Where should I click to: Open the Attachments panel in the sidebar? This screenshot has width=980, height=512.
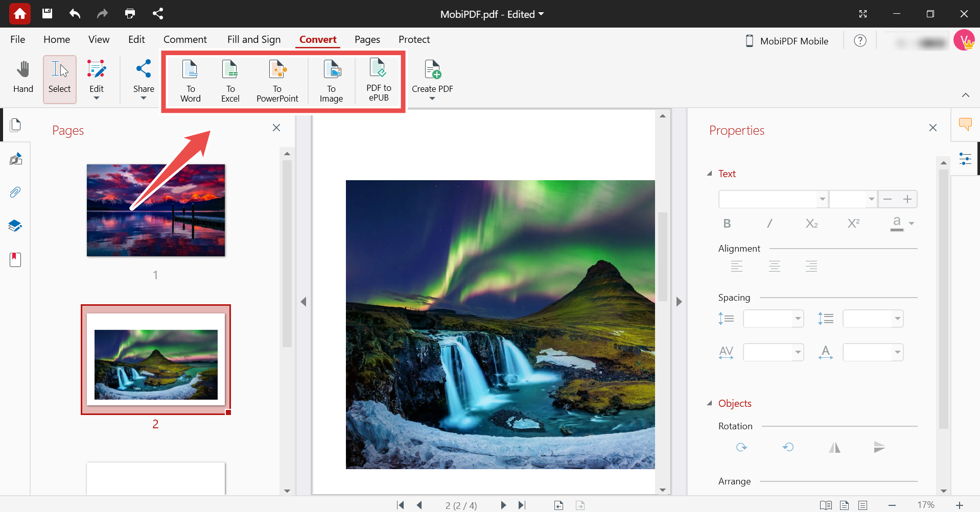pyautogui.click(x=15, y=192)
